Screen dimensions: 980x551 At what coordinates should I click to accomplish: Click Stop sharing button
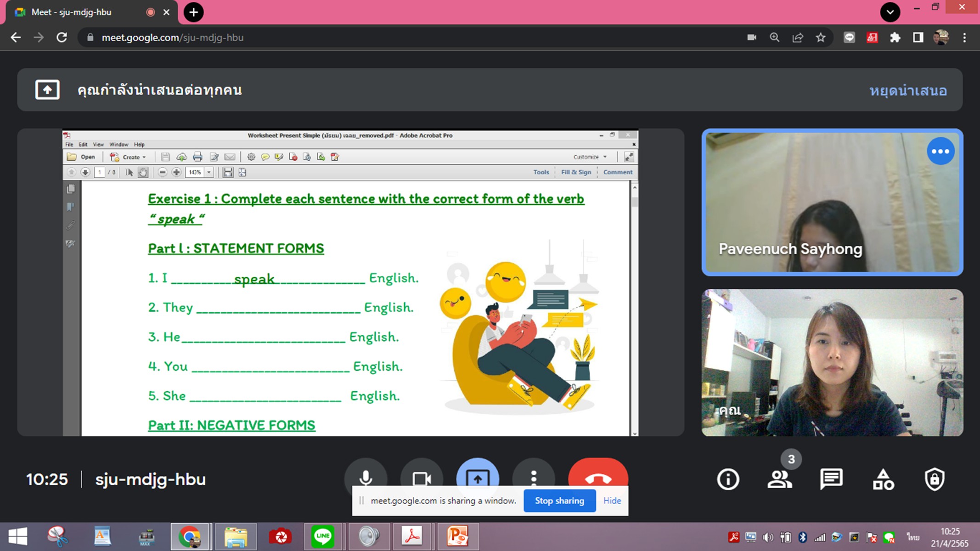[x=559, y=500]
